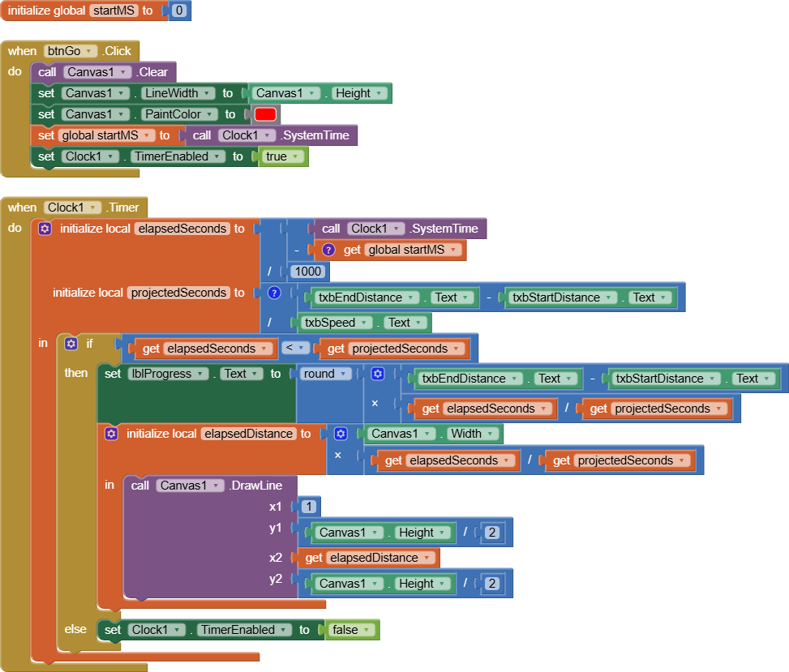Click gear icon beside Canvas1 Width multiplication
This screenshot has width=789, height=672.
click(341, 434)
